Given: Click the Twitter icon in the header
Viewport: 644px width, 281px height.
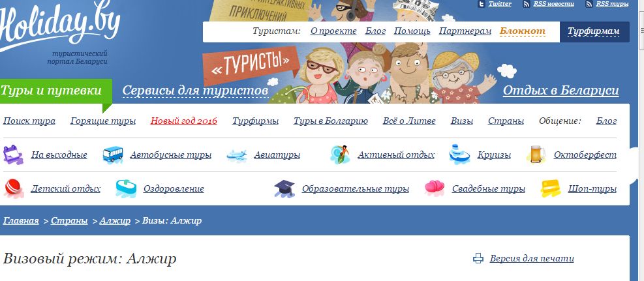Looking at the screenshot, I should pyautogui.click(x=482, y=4).
